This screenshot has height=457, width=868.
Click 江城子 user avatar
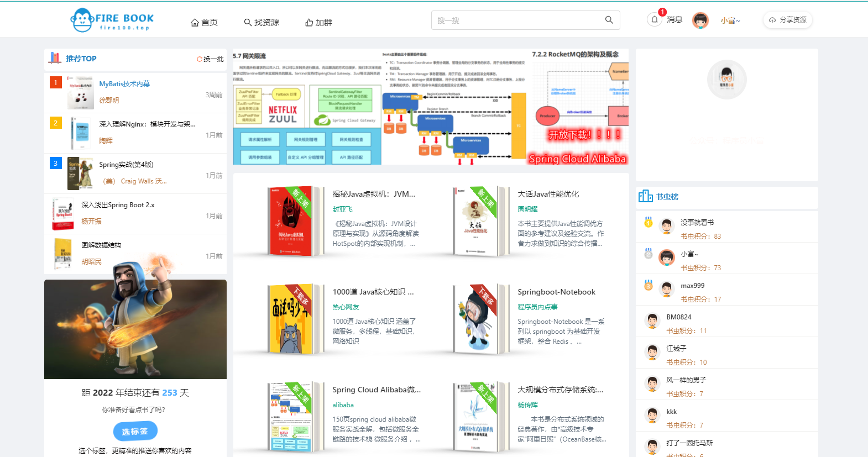coord(652,352)
